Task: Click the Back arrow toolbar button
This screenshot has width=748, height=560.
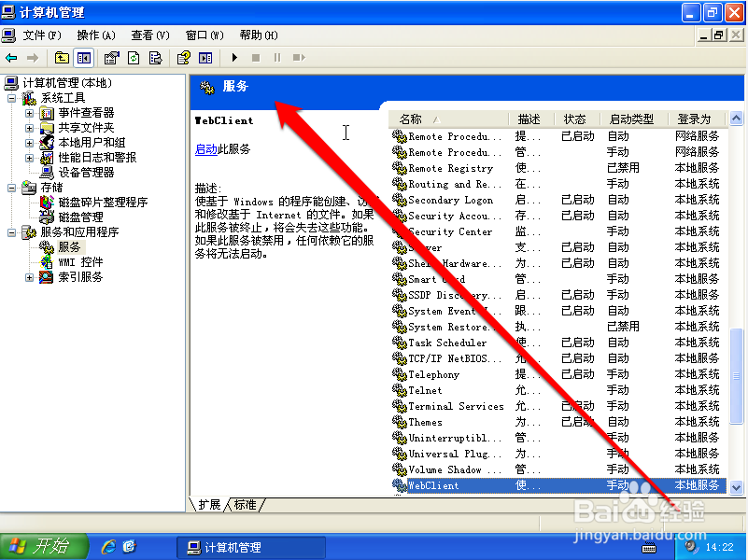Action: [x=11, y=58]
